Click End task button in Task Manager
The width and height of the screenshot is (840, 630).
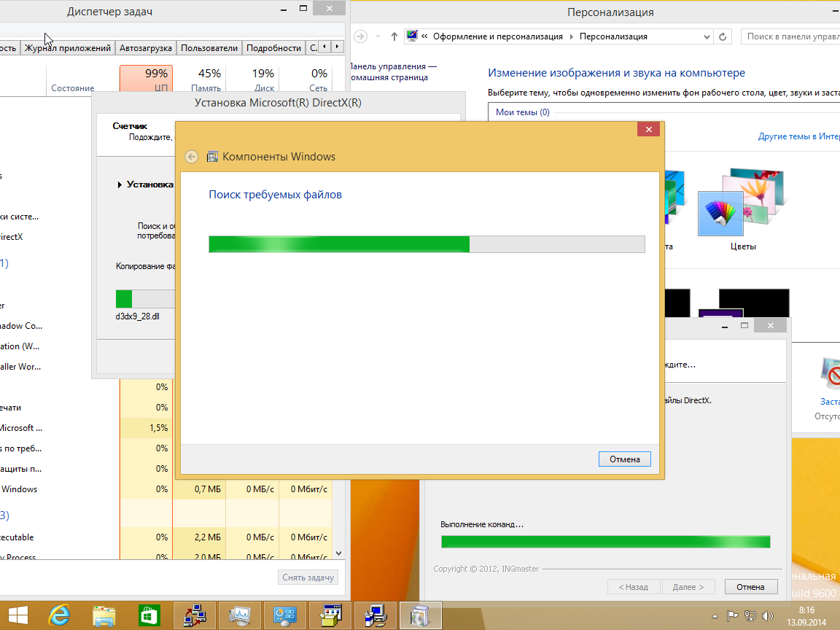pos(308,577)
